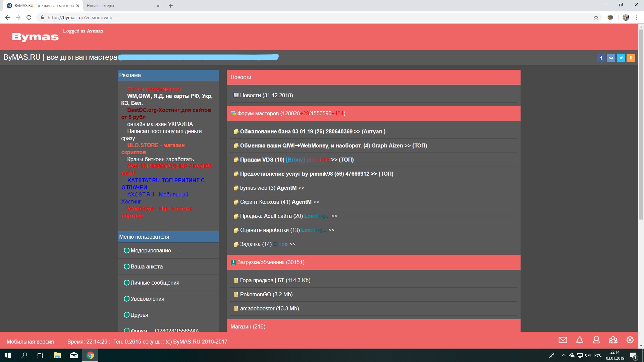The height and width of the screenshot is (362, 644).
Task: Click the Bymas logo
Action: click(x=35, y=37)
